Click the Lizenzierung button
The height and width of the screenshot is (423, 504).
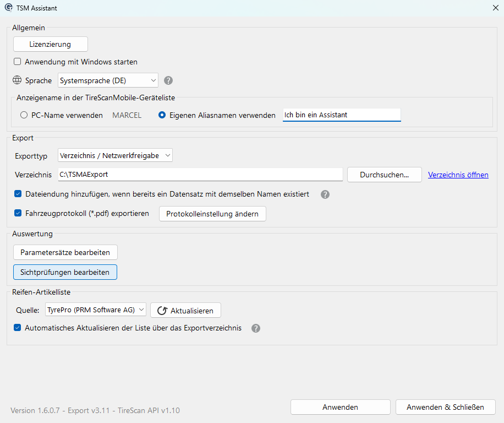pos(50,44)
